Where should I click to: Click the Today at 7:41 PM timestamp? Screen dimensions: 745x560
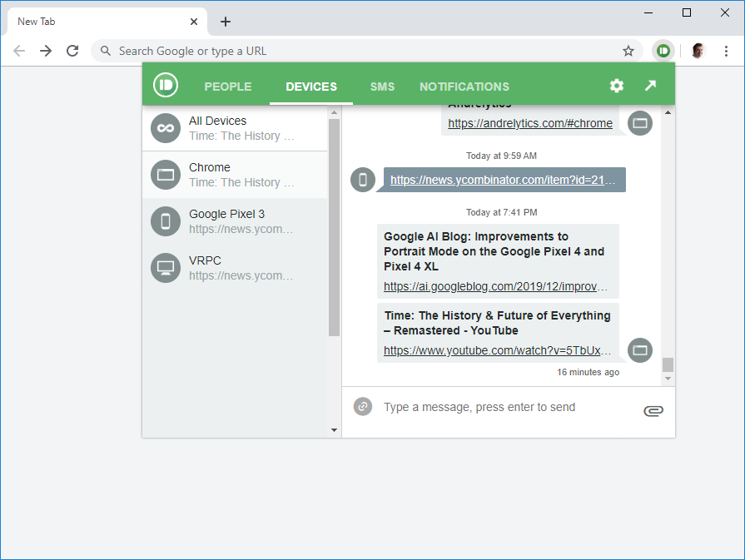[x=501, y=212]
